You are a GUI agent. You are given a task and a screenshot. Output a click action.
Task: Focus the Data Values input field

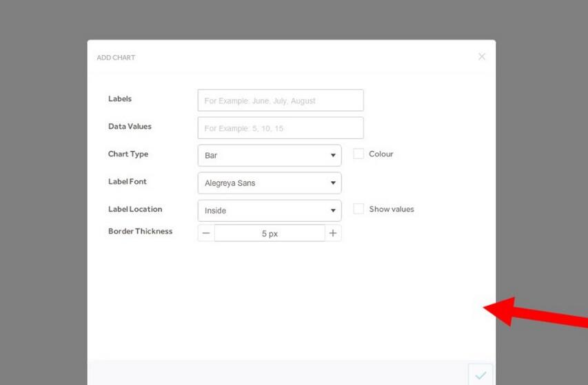tap(280, 128)
